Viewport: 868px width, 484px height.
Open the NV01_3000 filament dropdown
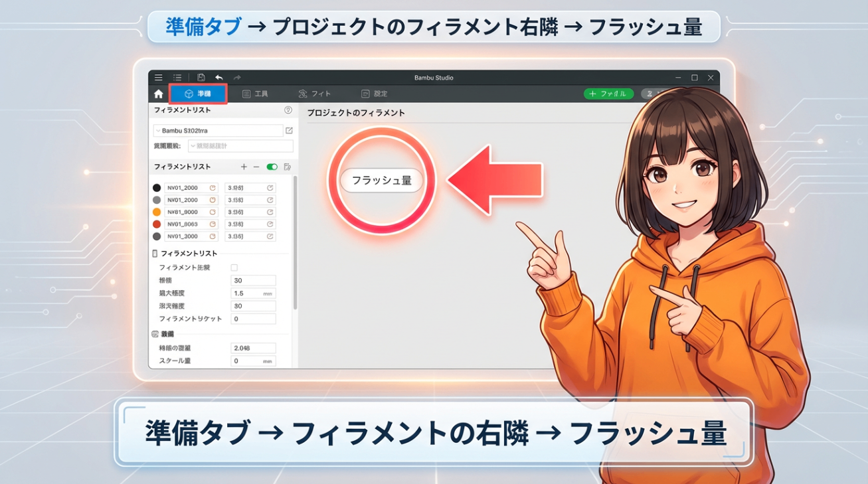tap(191, 236)
